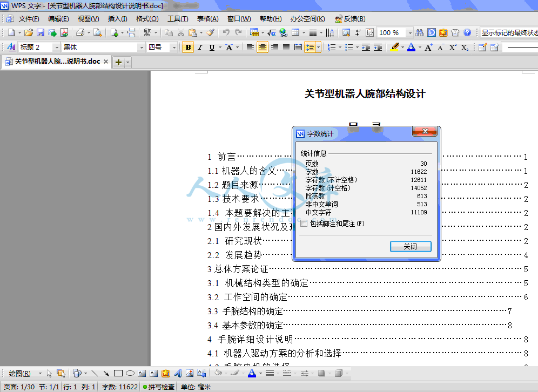Viewport: 538px width, 392px height.
Task: Open the font dropdown showing 黑体
Action: coord(142,48)
